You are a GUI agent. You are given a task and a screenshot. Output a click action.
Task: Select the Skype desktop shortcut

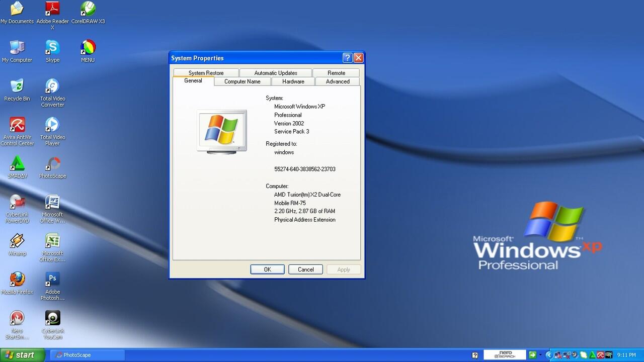pyautogui.click(x=52, y=52)
